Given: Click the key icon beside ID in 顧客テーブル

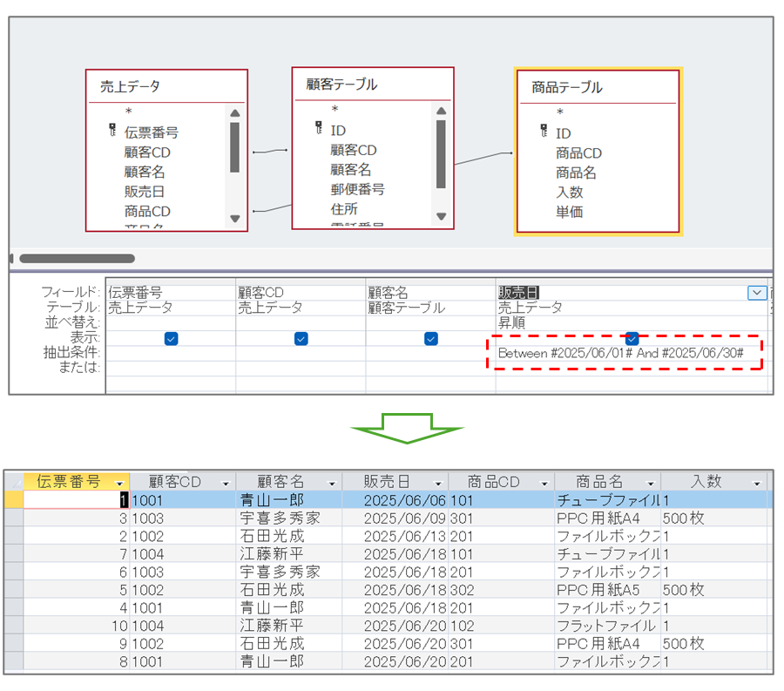Looking at the screenshot, I should [319, 129].
